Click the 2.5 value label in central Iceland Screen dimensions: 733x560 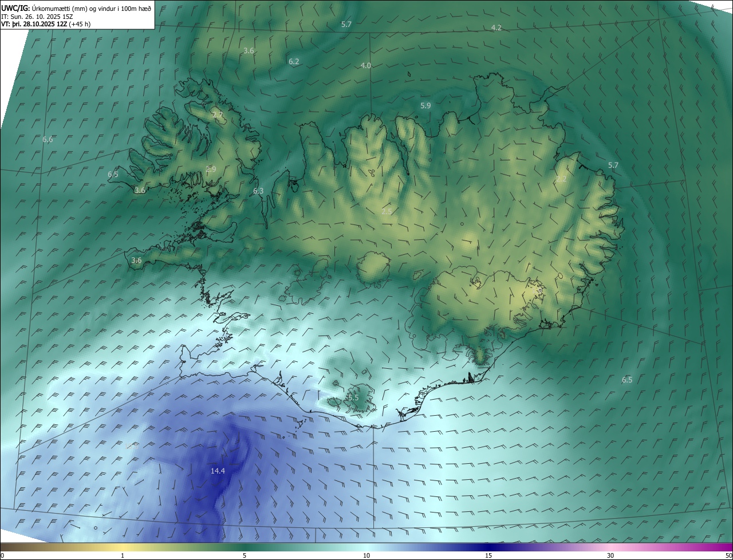pyautogui.click(x=387, y=211)
